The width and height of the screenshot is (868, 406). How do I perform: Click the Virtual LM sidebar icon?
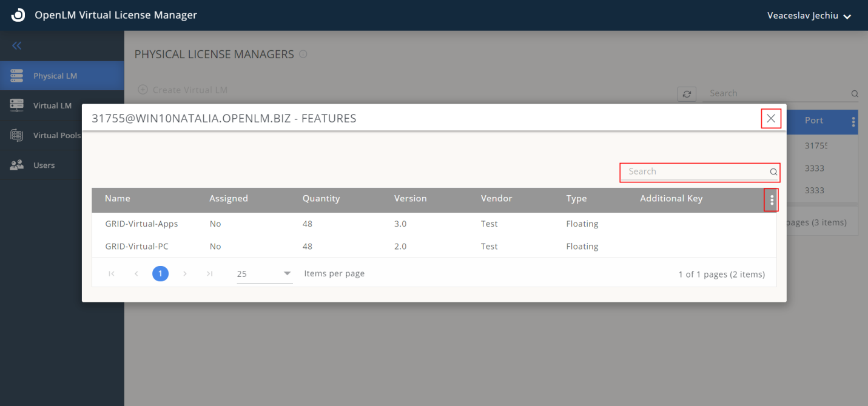[17, 105]
